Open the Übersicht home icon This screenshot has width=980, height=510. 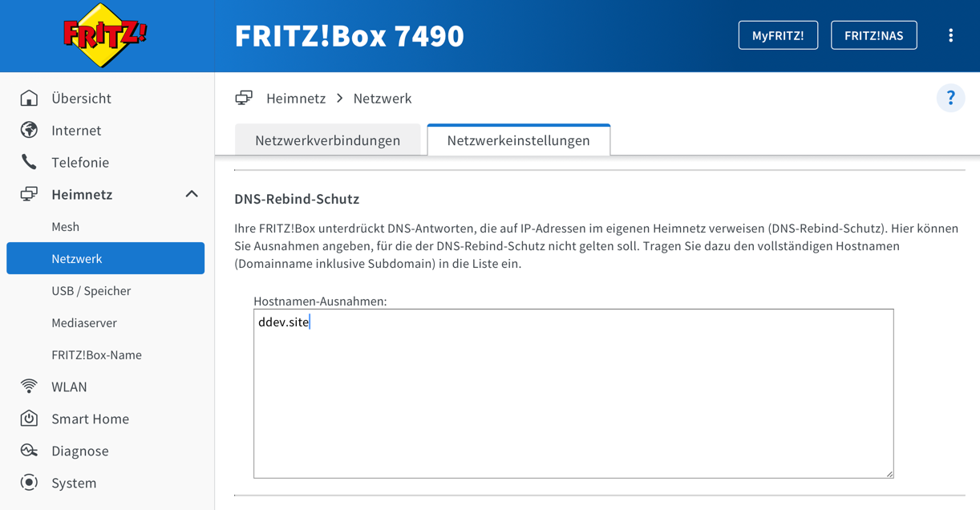coord(30,98)
